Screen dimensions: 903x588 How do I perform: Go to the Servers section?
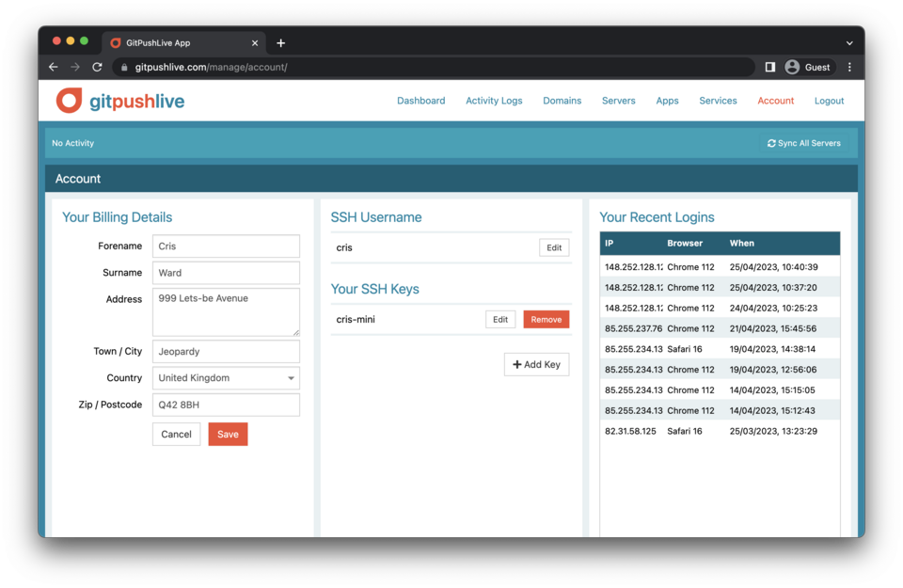[x=618, y=101]
